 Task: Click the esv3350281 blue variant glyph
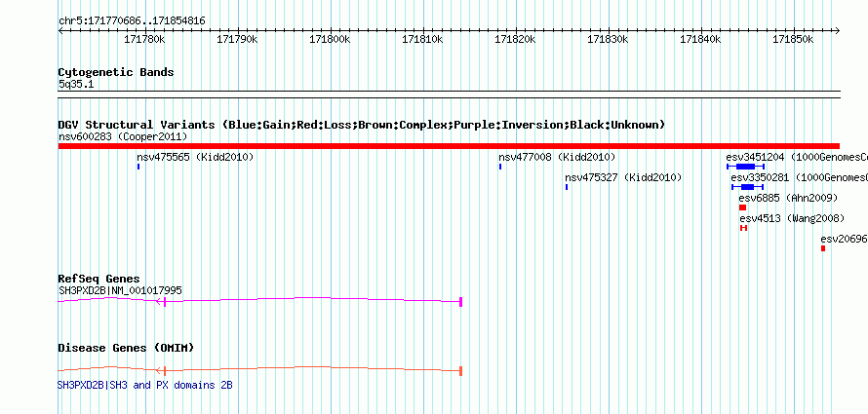coord(747,187)
